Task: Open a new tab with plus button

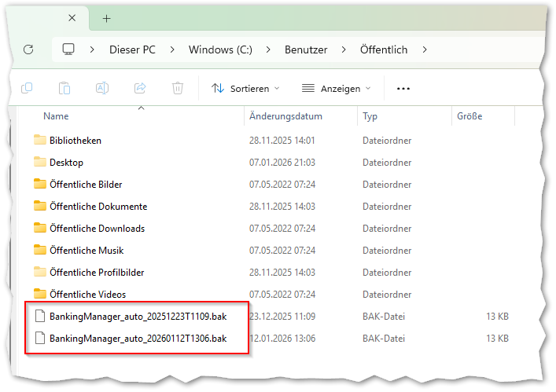Action: click(x=107, y=18)
